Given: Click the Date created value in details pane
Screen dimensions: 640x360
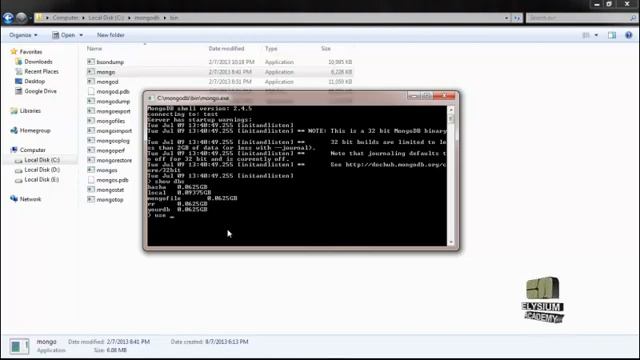Looking at the screenshot, I should click(x=227, y=342).
